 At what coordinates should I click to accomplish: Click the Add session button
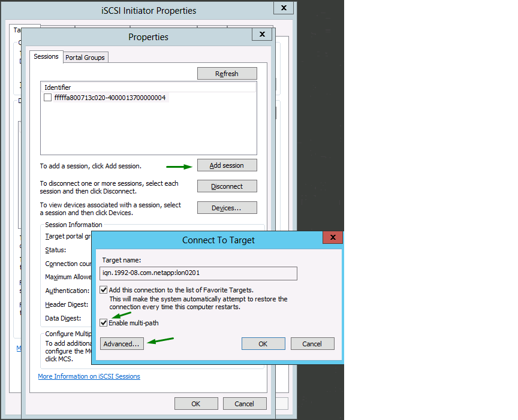(227, 165)
